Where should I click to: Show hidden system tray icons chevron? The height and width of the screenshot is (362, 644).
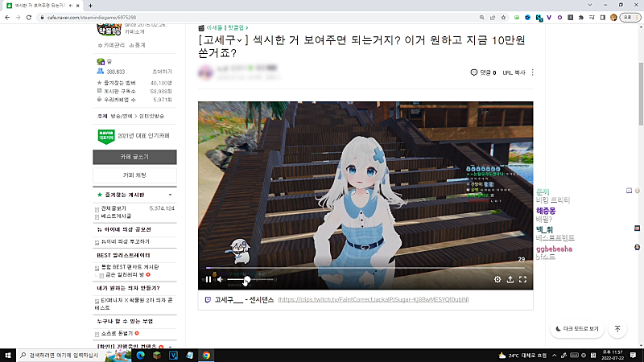554,356
